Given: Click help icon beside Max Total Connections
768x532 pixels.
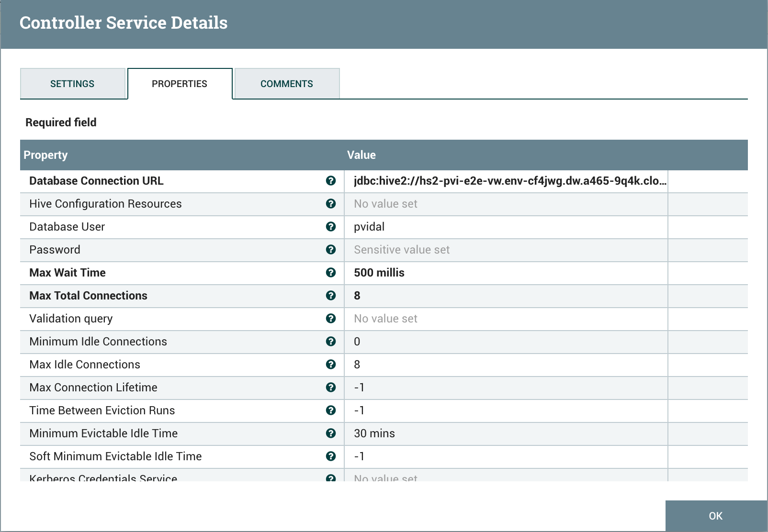Looking at the screenshot, I should click(331, 296).
